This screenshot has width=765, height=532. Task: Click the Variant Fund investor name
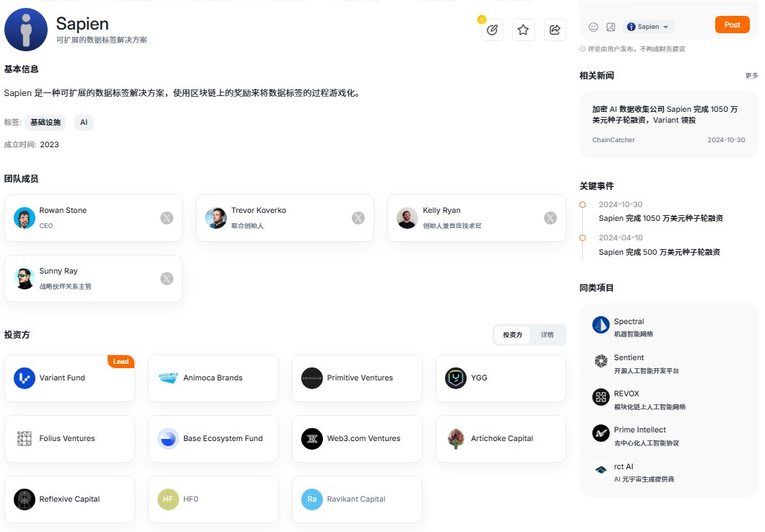point(62,378)
